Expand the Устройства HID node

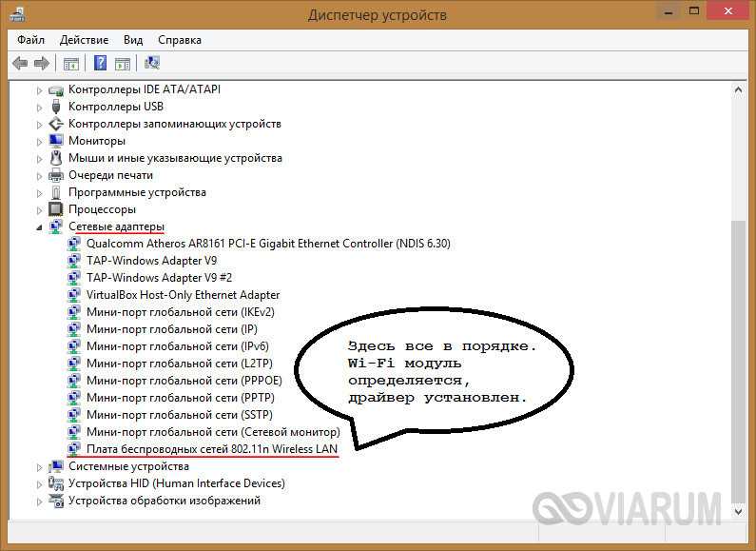40,484
